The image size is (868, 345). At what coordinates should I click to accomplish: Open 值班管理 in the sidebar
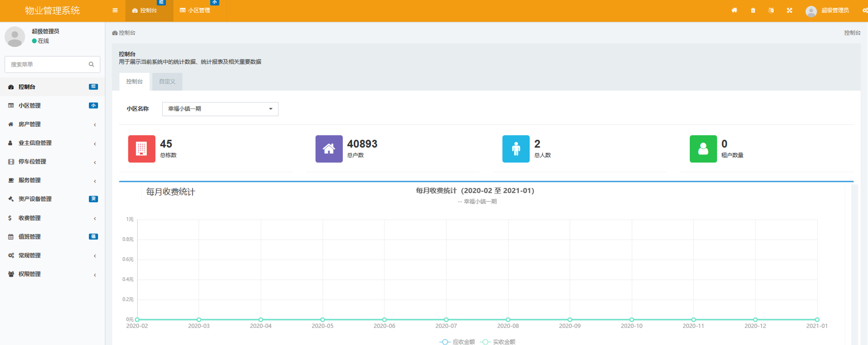click(x=52, y=236)
